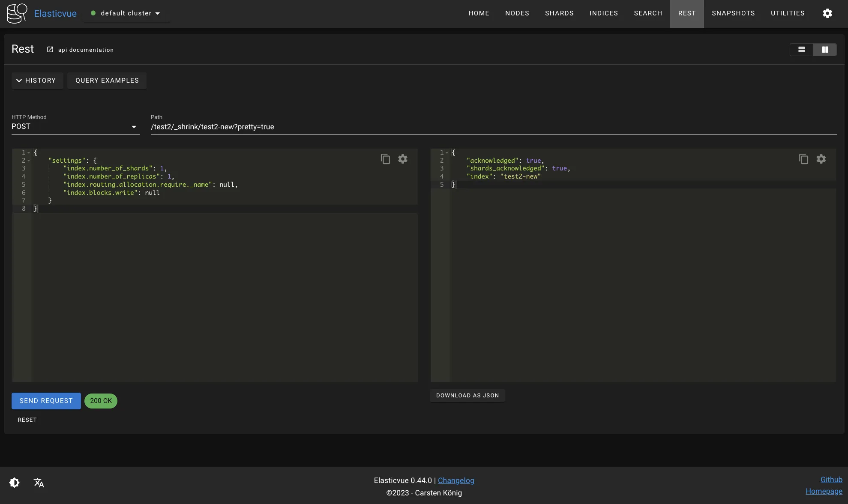Click into the Path input field
Screen dimensions: 848x504
pyautogui.click(x=493, y=127)
